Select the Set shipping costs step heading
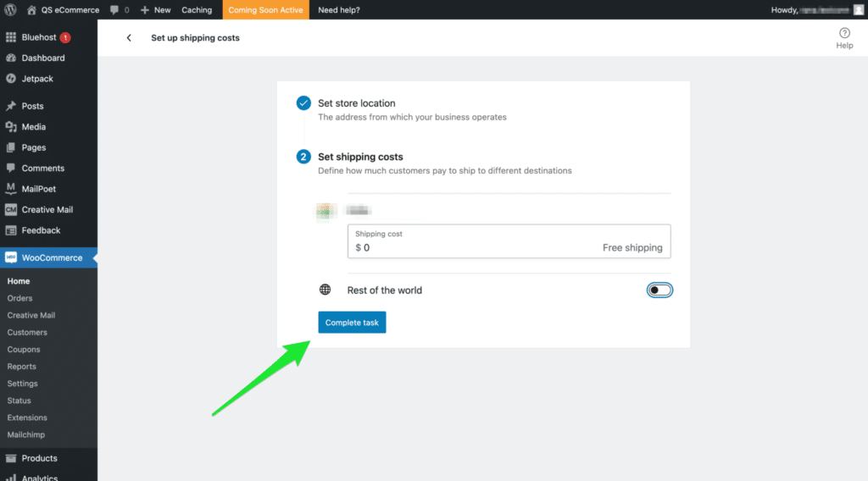868x481 pixels. coord(360,157)
